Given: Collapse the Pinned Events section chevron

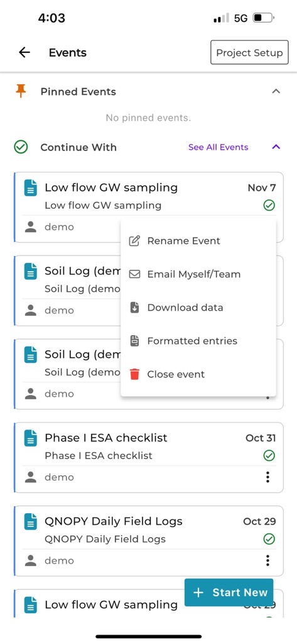Looking at the screenshot, I should (x=276, y=91).
